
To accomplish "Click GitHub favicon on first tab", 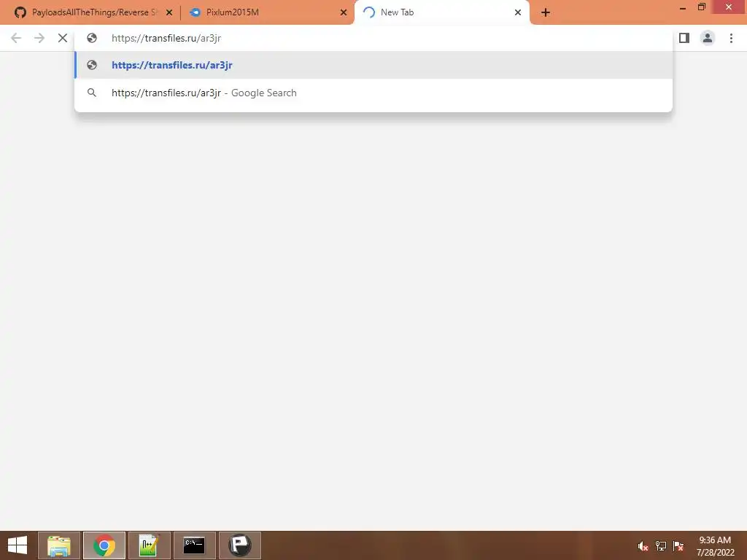I will pyautogui.click(x=20, y=12).
